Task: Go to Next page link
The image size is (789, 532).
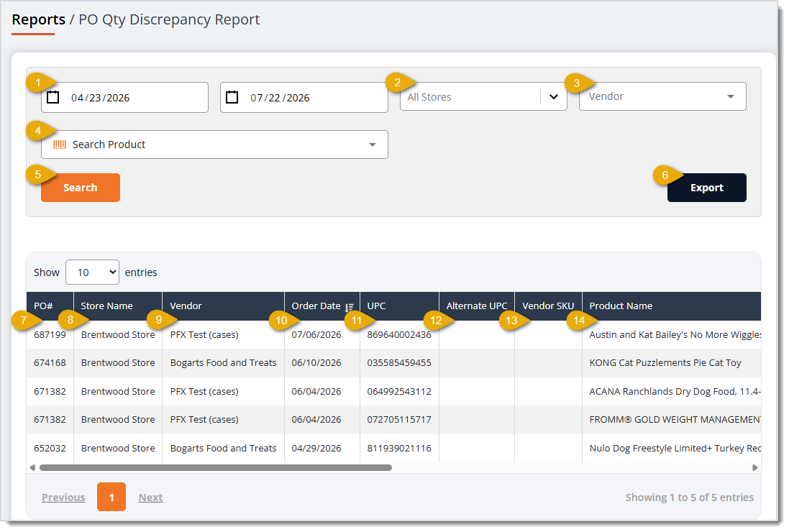Action: coord(150,497)
